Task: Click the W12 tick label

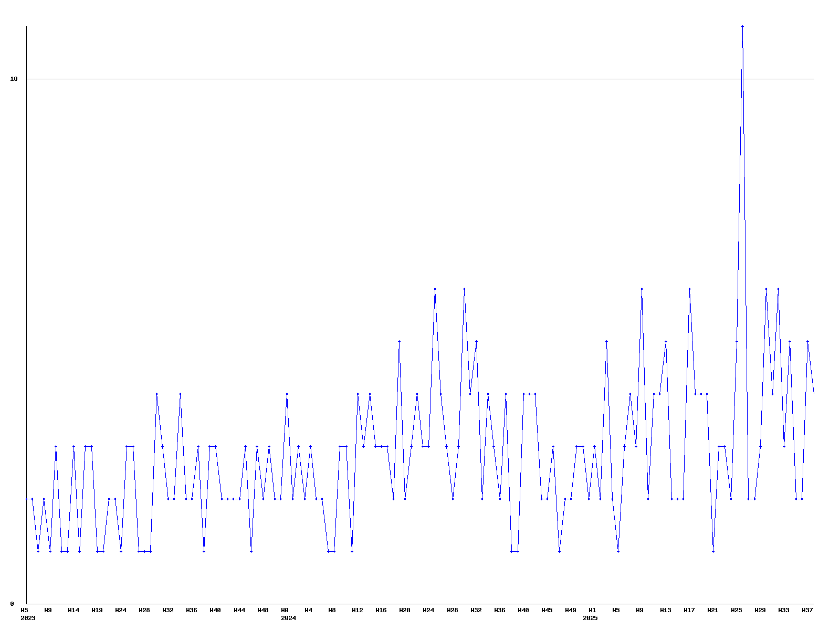Action: [358, 610]
